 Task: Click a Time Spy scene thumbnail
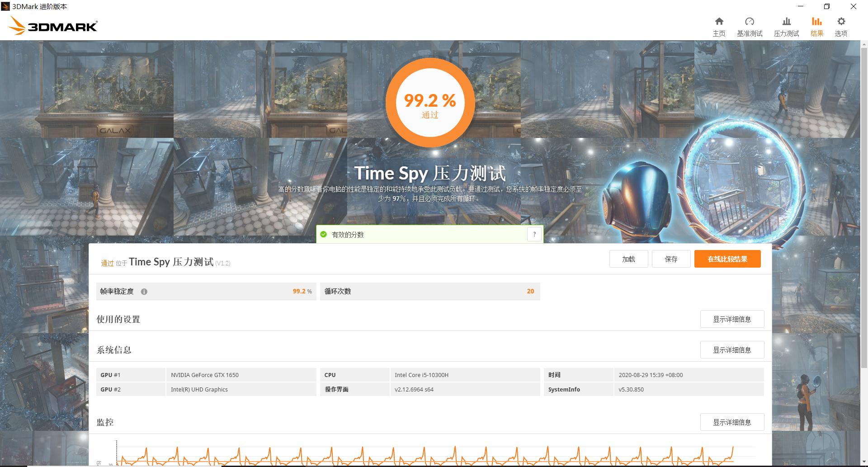pos(86,89)
